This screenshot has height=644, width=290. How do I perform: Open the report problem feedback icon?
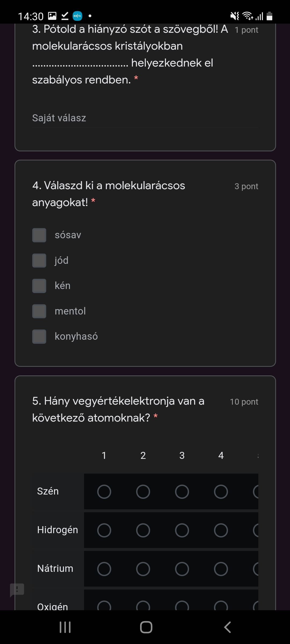tap(17, 590)
